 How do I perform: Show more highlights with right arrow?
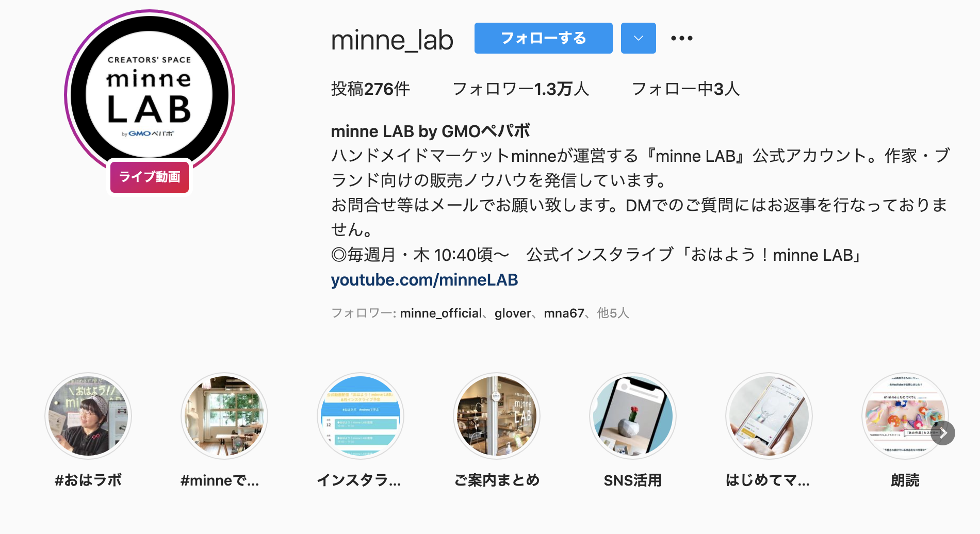coord(943,433)
